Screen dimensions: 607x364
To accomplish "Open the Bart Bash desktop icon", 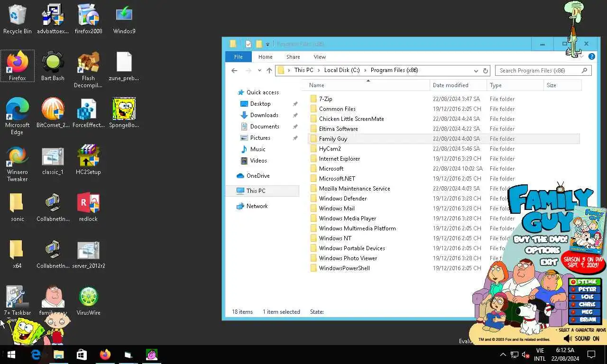I will 53,66.
